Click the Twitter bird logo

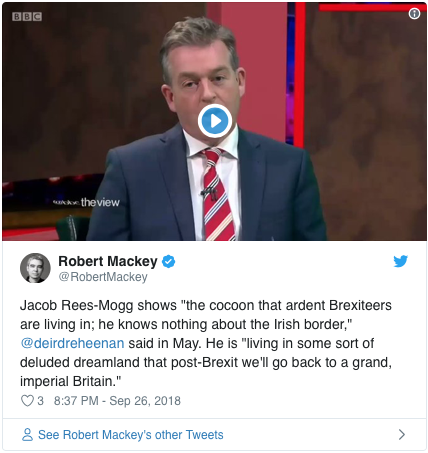pyautogui.click(x=400, y=261)
